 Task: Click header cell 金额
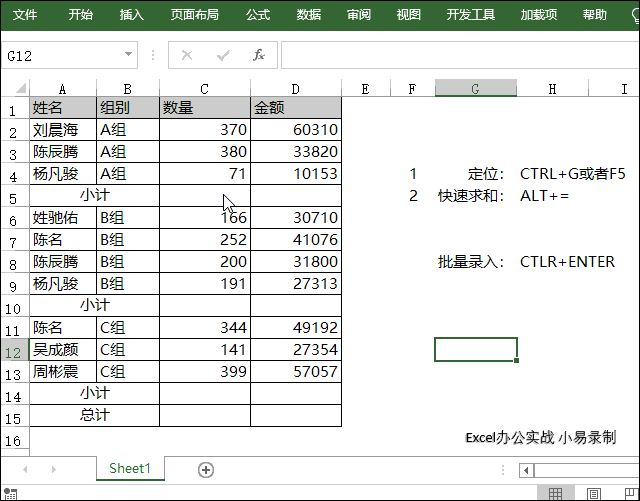(296, 108)
